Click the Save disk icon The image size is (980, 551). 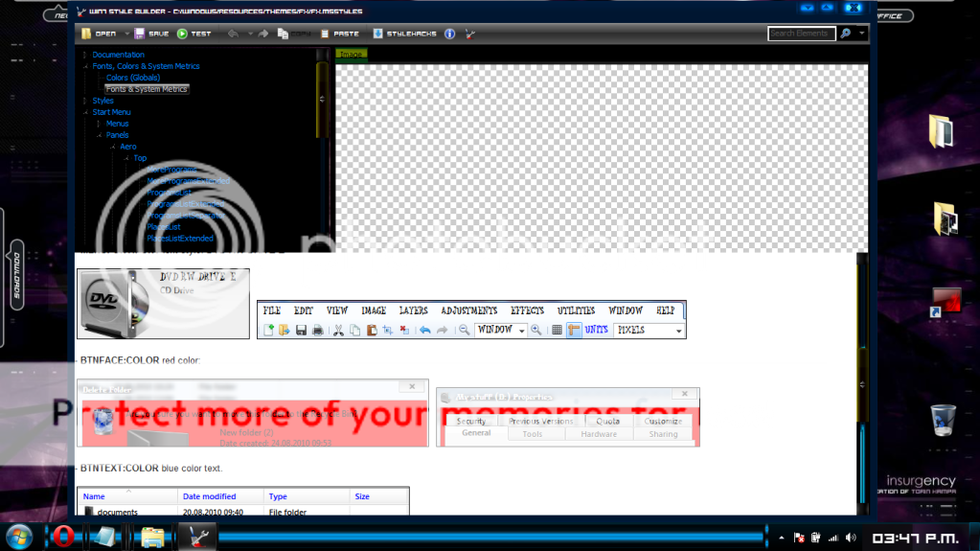pos(139,34)
